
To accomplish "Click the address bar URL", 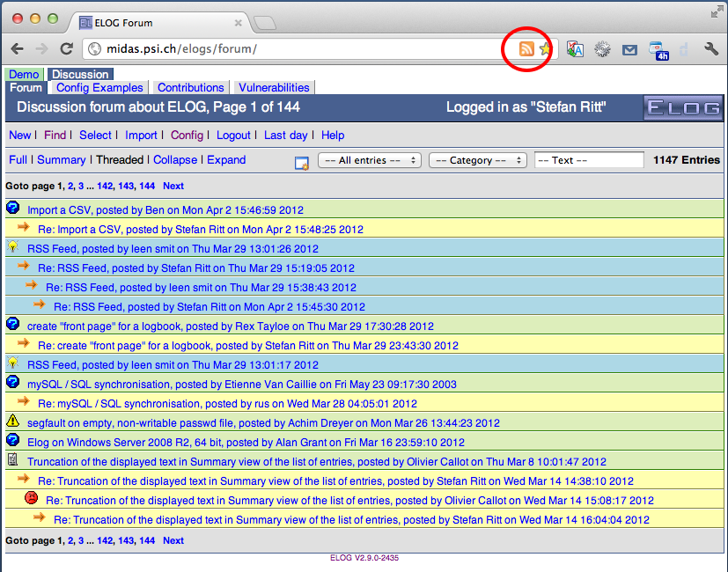I will tap(181, 48).
